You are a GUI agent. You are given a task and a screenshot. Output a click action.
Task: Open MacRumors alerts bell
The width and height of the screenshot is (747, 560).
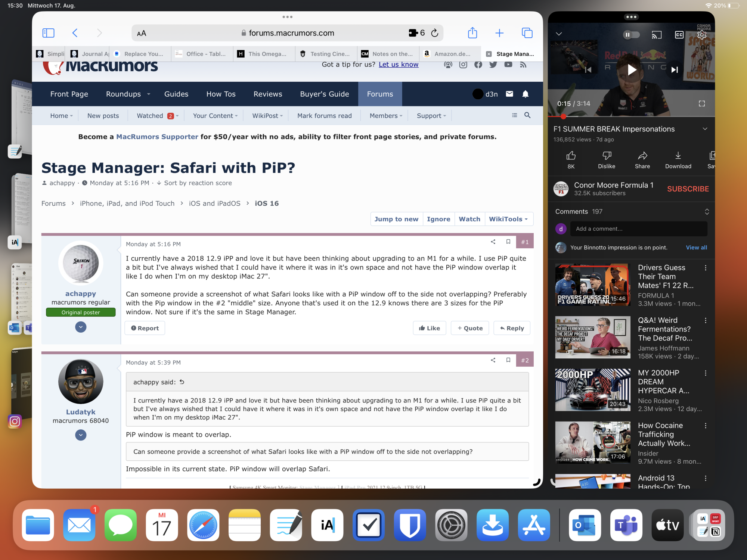526,94
